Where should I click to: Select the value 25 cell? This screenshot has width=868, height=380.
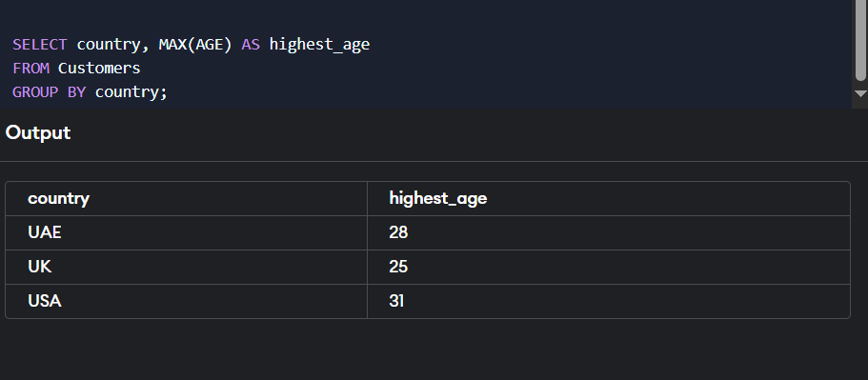609,268
